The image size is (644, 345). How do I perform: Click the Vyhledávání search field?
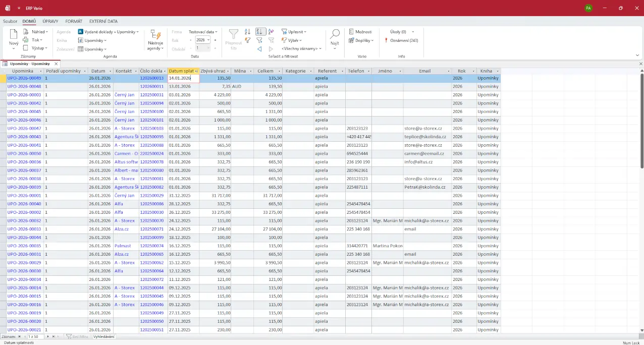pos(104,336)
